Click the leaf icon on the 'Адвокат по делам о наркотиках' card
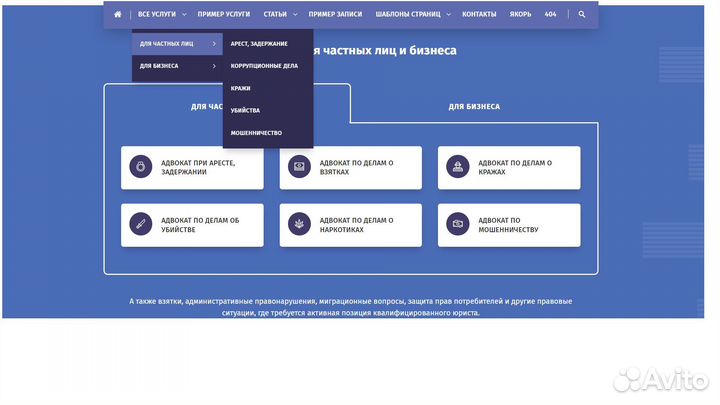The width and height of the screenshot is (720, 405). [x=299, y=225]
